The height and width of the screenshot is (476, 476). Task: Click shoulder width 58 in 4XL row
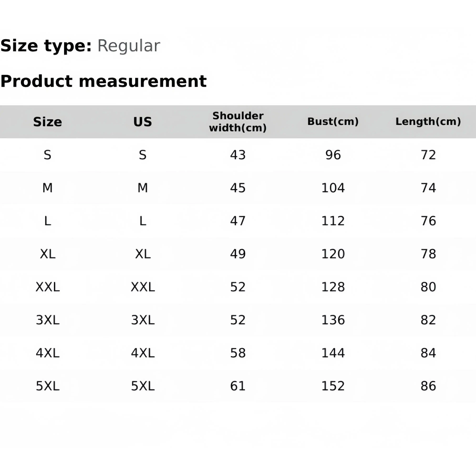click(238, 353)
